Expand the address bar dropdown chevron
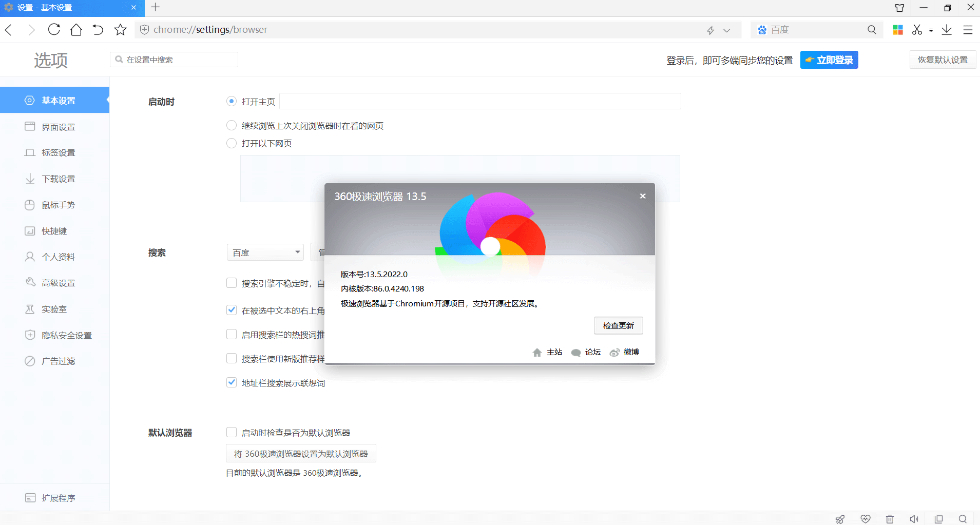Screen dimensions: 980x525 (x=726, y=30)
